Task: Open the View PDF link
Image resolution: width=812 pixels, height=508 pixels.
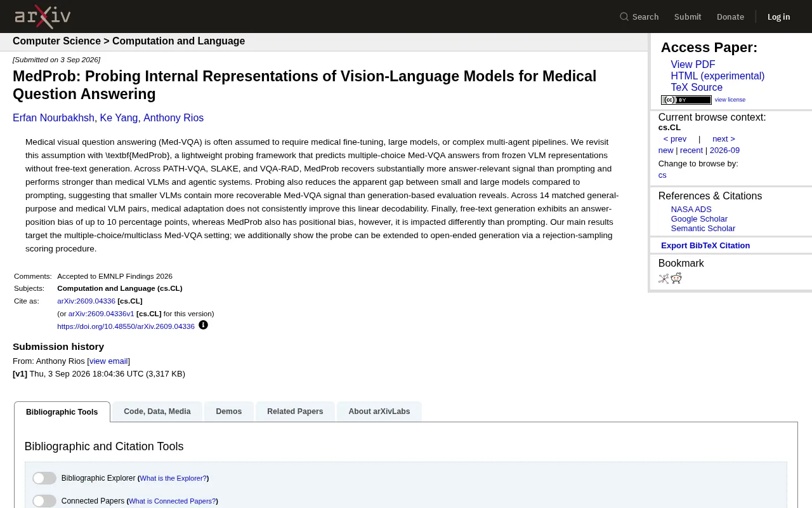Action: [x=693, y=65]
